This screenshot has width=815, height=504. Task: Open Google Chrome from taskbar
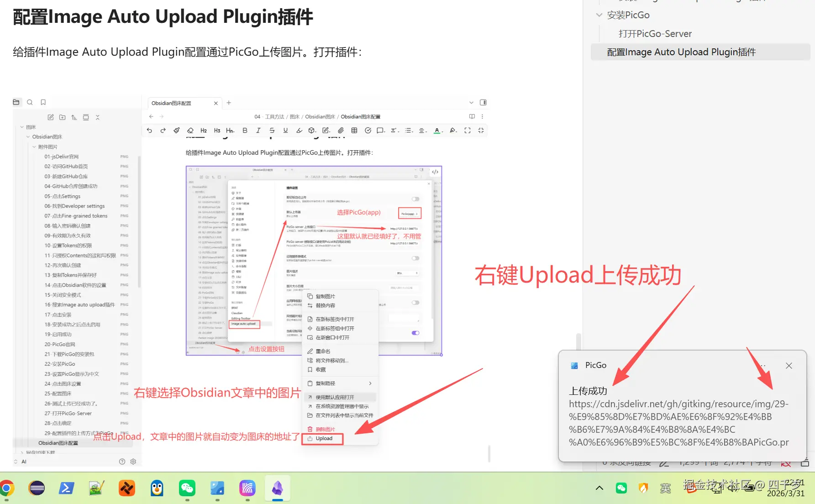tap(6, 488)
